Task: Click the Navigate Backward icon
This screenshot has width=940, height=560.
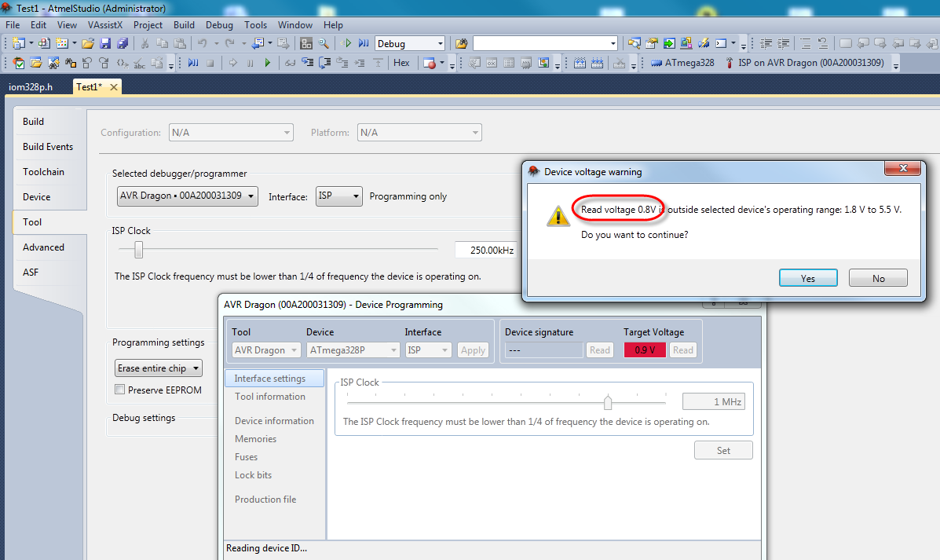Action: tap(258, 43)
